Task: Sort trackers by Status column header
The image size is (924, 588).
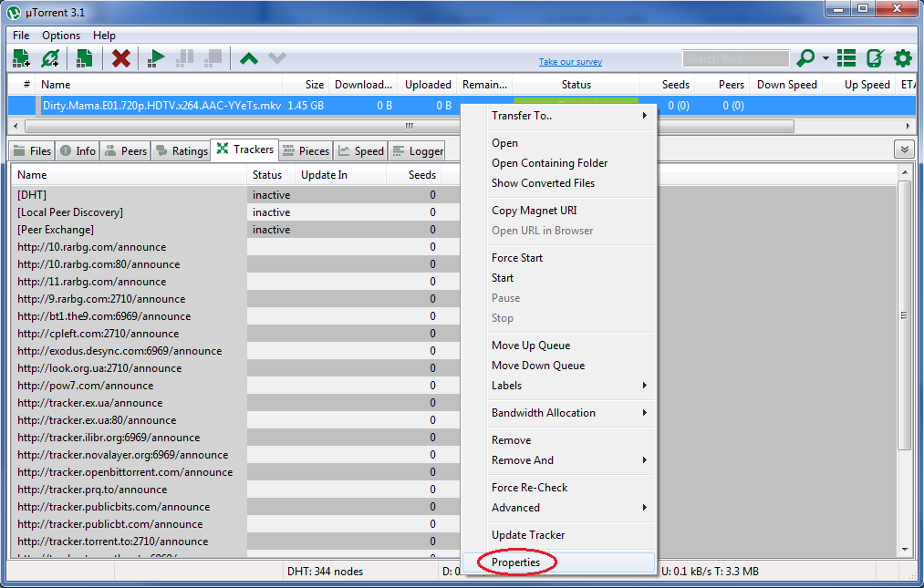Action: pyautogui.click(x=271, y=175)
